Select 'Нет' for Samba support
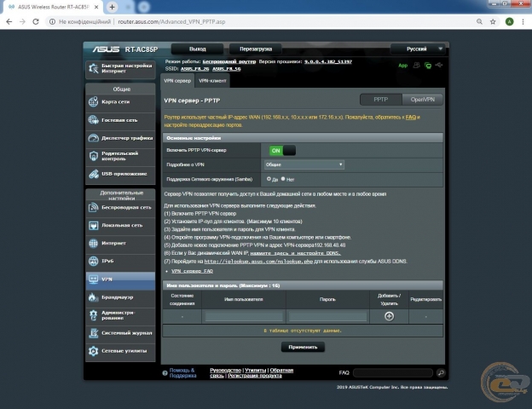Viewport: 532px width, 409px height. 283,179
